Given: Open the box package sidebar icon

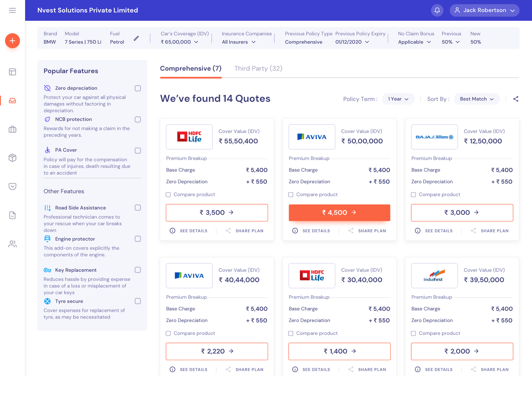Looking at the screenshot, I should 12,158.
